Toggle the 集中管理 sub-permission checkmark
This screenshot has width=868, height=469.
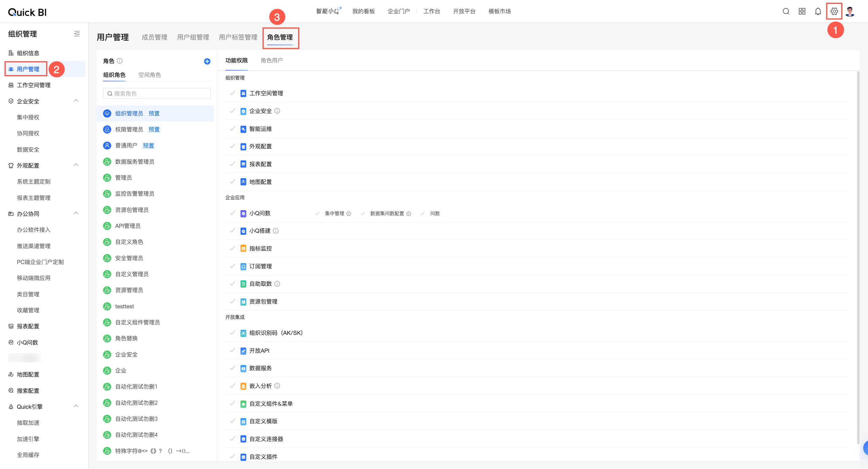317,214
